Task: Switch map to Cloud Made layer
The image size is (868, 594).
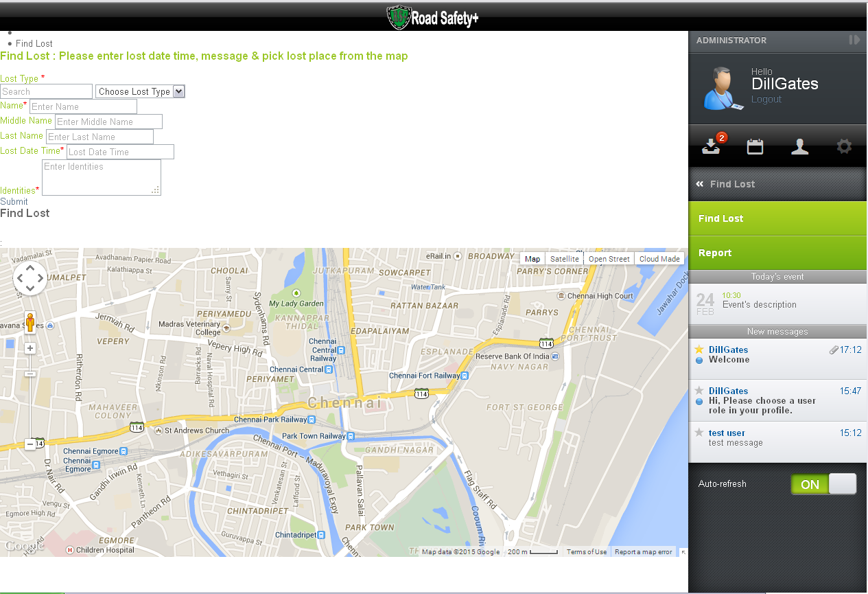Action: pos(659,258)
